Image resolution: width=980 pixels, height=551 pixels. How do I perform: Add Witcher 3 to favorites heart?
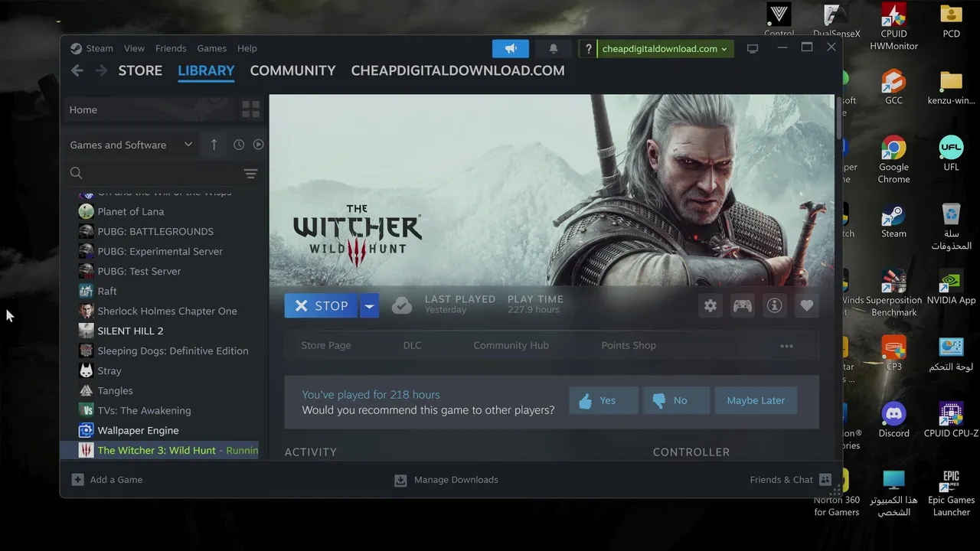click(806, 306)
